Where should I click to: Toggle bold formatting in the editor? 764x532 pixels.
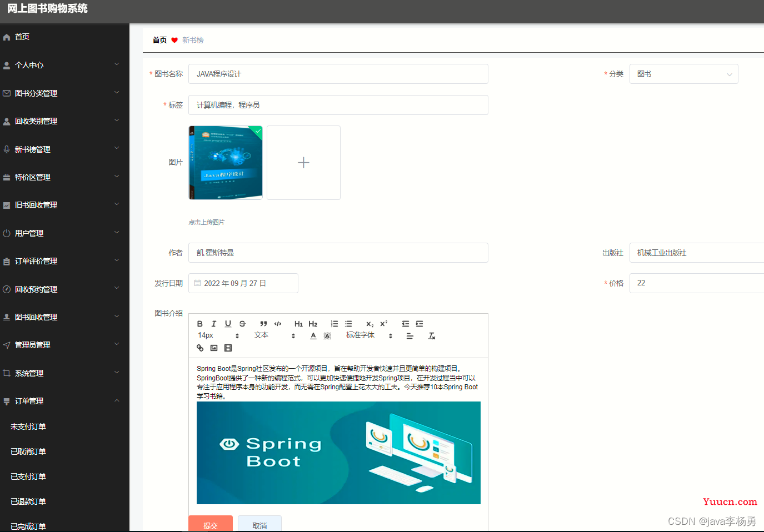200,324
